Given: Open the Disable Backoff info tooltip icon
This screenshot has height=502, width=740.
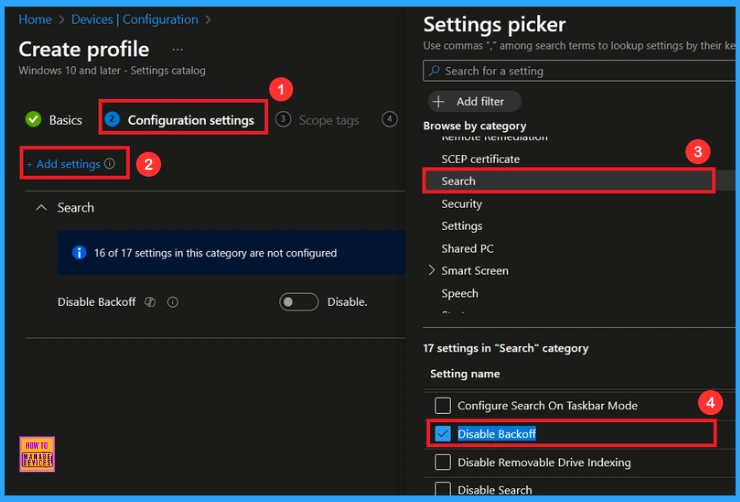Looking at the screenshot, I should (x=173, y=302).
